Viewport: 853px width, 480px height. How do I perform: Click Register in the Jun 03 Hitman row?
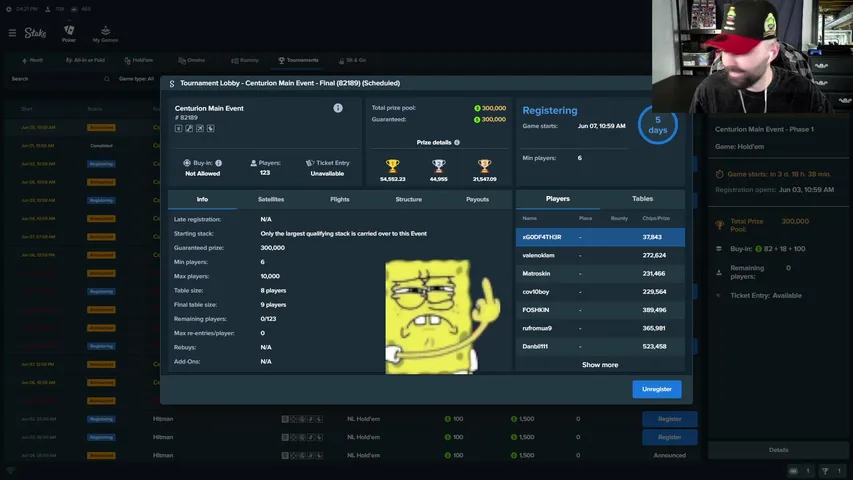[670, 437]
